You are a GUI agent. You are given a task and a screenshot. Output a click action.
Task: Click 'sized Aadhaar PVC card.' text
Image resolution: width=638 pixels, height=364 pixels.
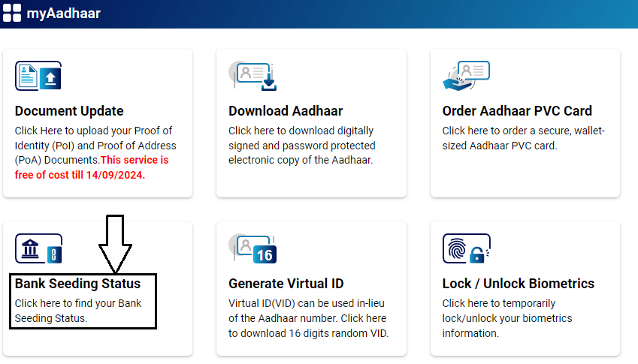coord(500,146)
